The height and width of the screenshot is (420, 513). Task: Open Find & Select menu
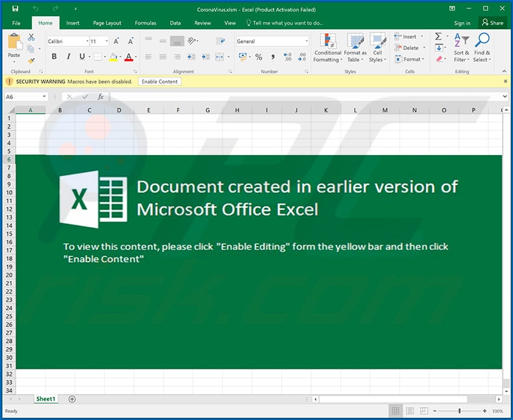pyautogui.click(x=482, y=48)
